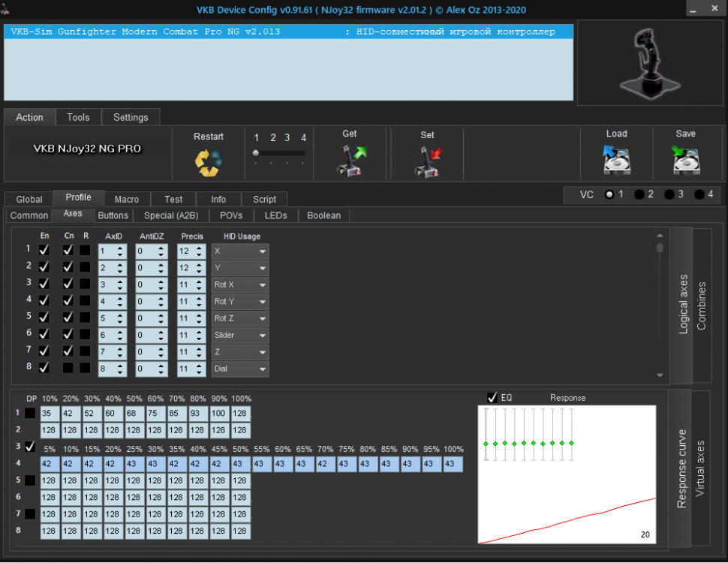
Task: Expand HID Usage dropdown showing Dial
Action: tap(240, 369)
